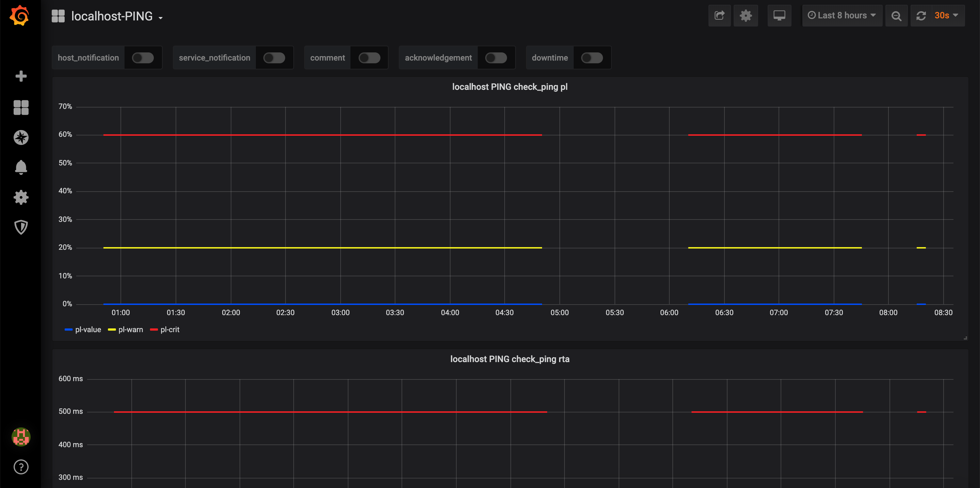Open the Configuration gear in sidebar

(21, 197)
